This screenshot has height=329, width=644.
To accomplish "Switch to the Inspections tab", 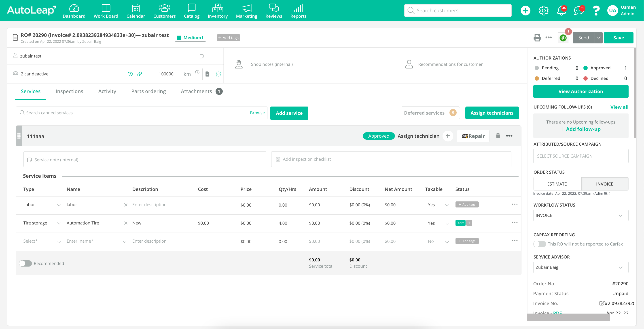I will pyautogui.click(x=69, y=91).
